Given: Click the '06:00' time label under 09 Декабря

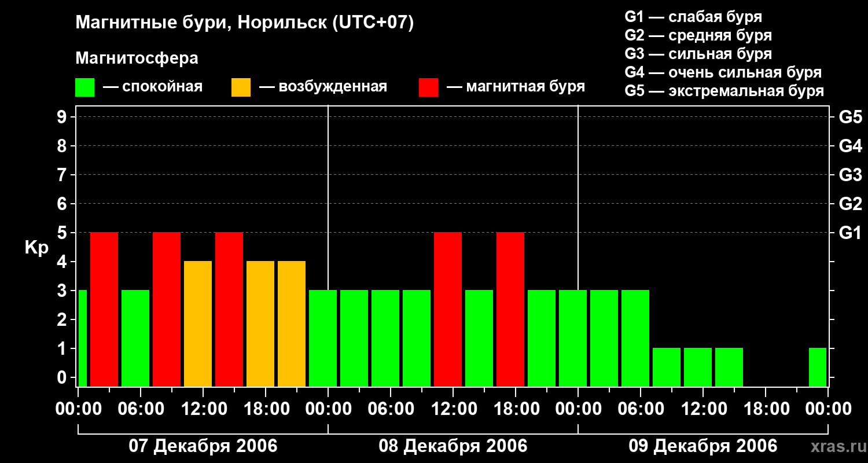Looking at the screenshot, I should [640, 409].
